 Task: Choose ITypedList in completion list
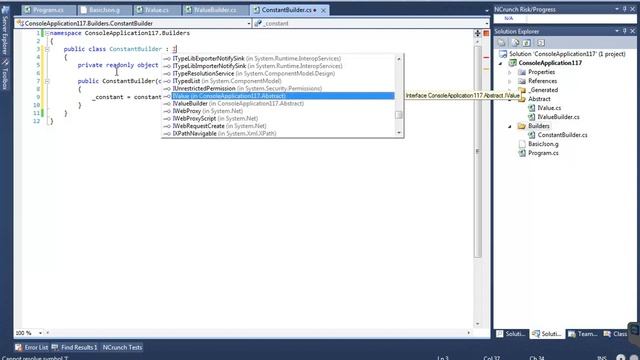[279, 81]
